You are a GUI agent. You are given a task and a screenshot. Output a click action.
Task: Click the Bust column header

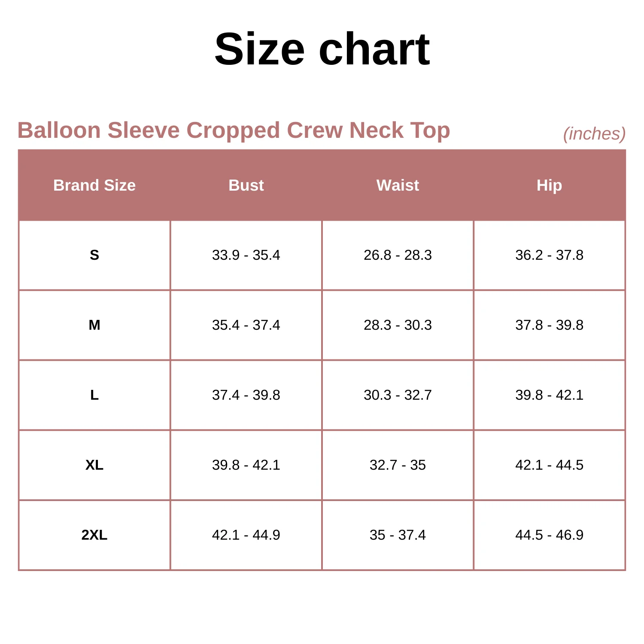[x=246, y=185]
